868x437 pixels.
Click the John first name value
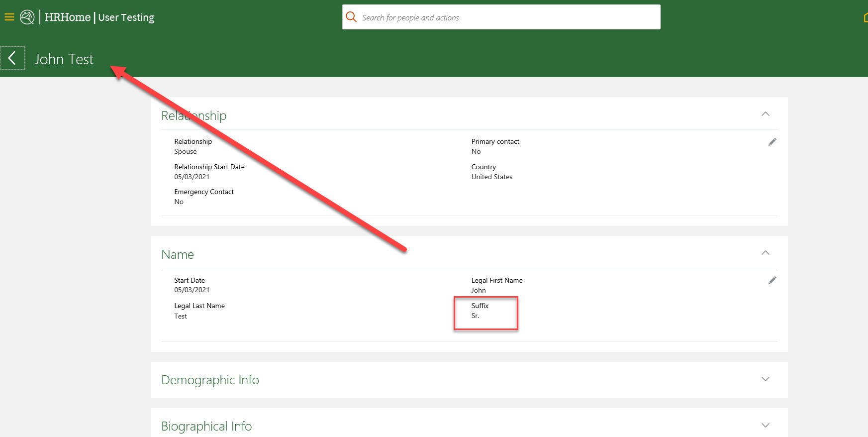coord(479,290)
